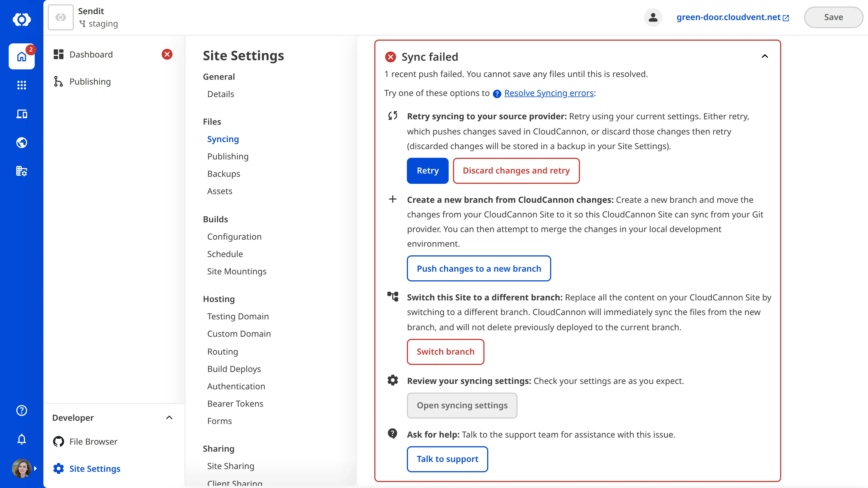This screenshot has height=488, width=868.
Task: Open the CloudCannon logo home
Action: pos(22,19)
